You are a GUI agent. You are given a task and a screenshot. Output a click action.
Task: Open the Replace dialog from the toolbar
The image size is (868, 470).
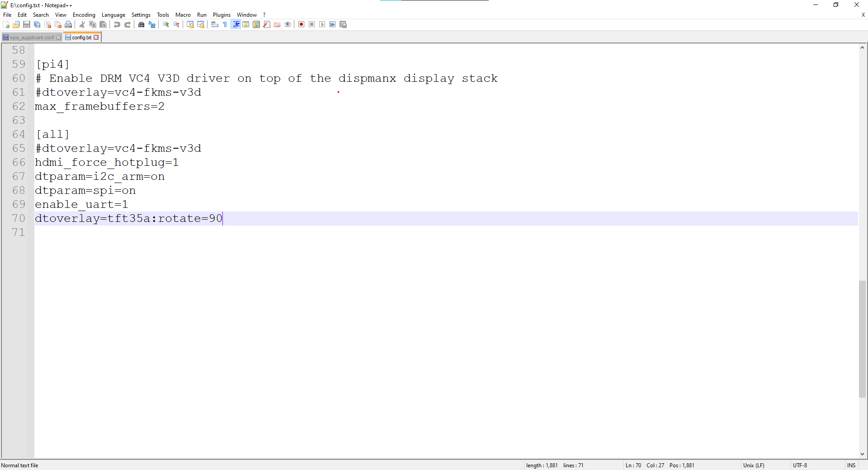[152, 24]
